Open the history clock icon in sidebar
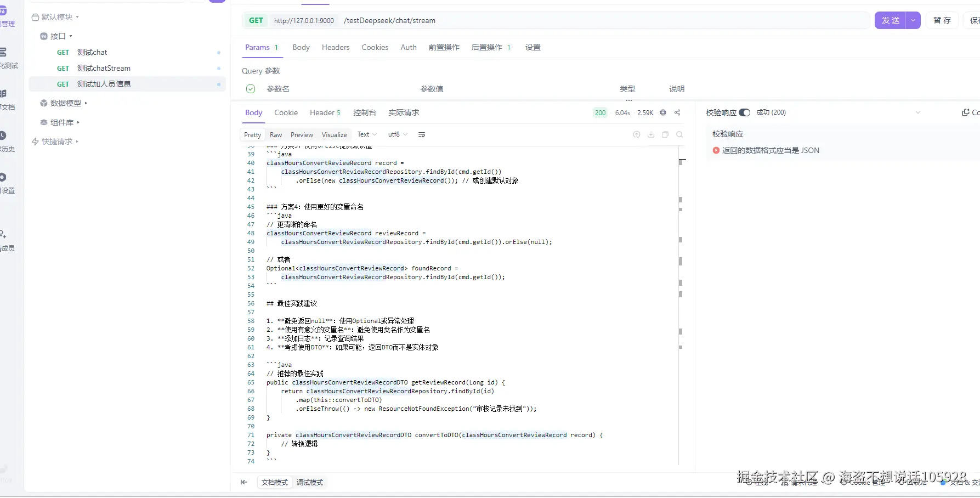The image size is (980, 498). (x=3, y=135)
